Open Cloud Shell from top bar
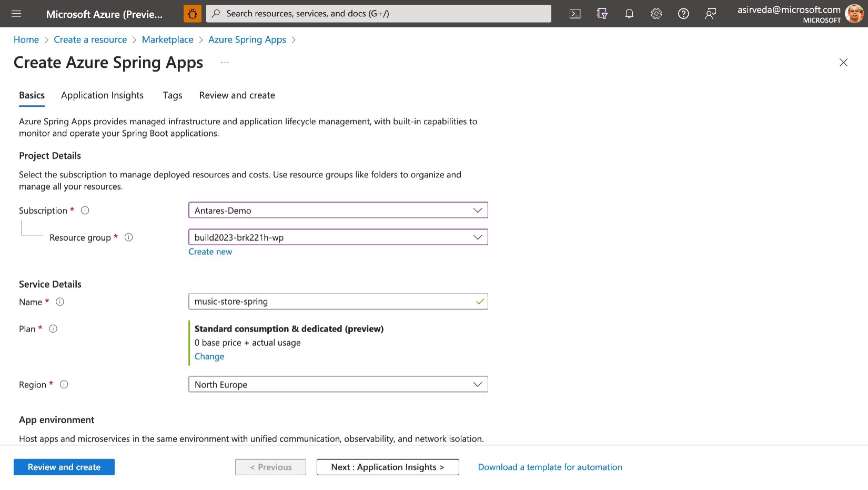Image resolution: width=868 pixels, height=490 pixels. pyautogui.click(x=575, y=14)
